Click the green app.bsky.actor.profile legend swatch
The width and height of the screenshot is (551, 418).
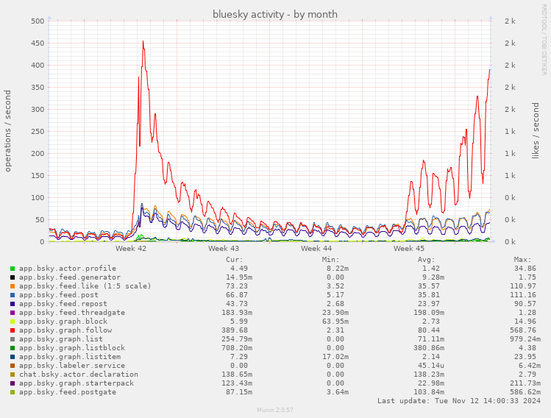pos(13,269)
